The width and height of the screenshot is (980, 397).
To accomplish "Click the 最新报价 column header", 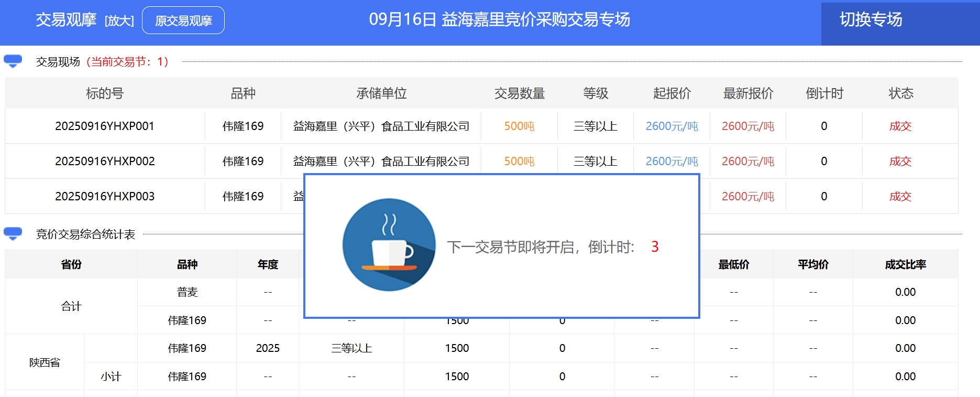I will (x=748, y=93).
